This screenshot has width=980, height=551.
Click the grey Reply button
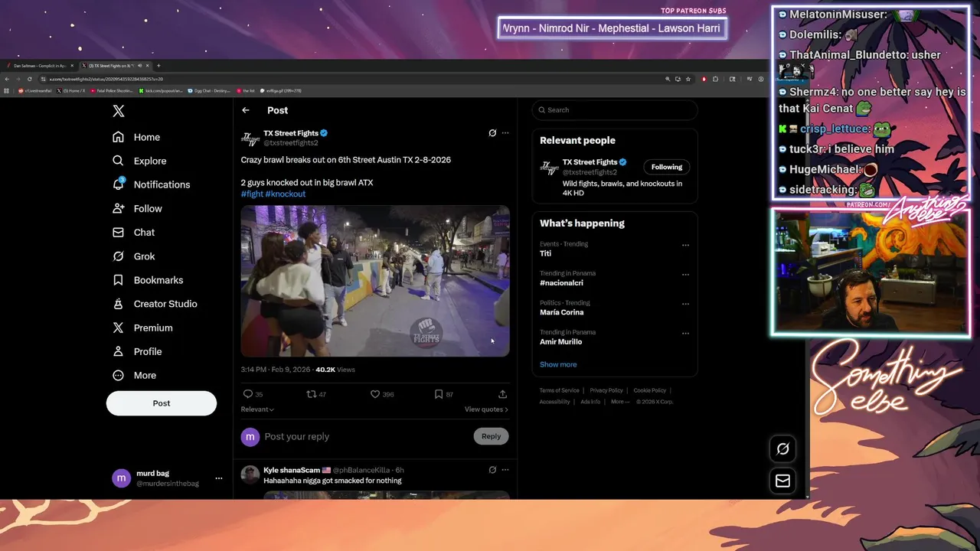click(x=492, y=436)
